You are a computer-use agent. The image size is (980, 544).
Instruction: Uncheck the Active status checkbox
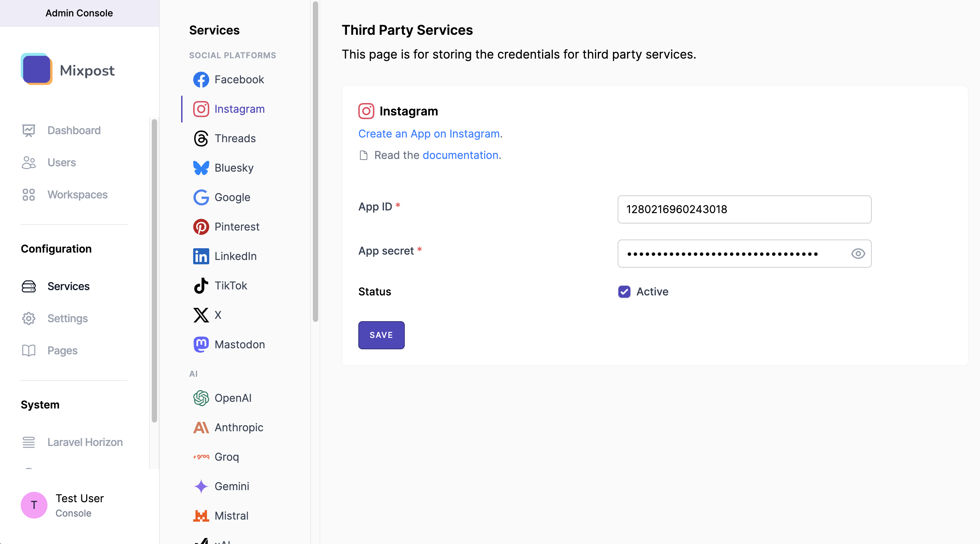[x=624, y=292]
